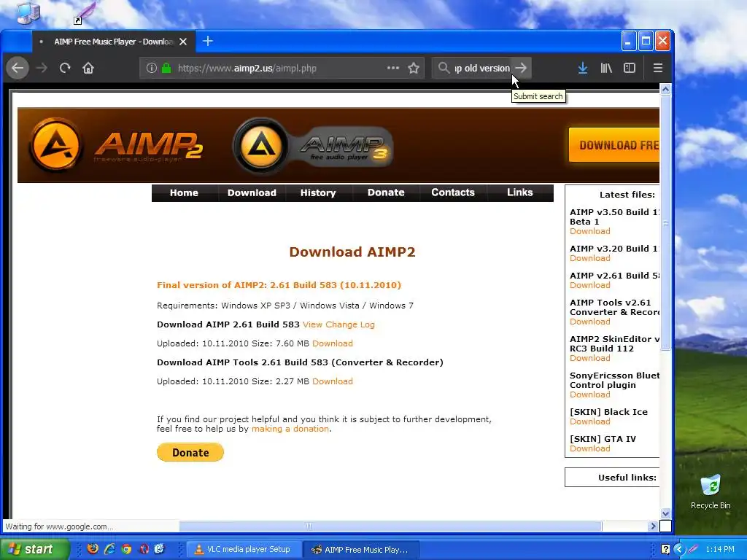Click the forward navigation arrow

tap(42, 68)
